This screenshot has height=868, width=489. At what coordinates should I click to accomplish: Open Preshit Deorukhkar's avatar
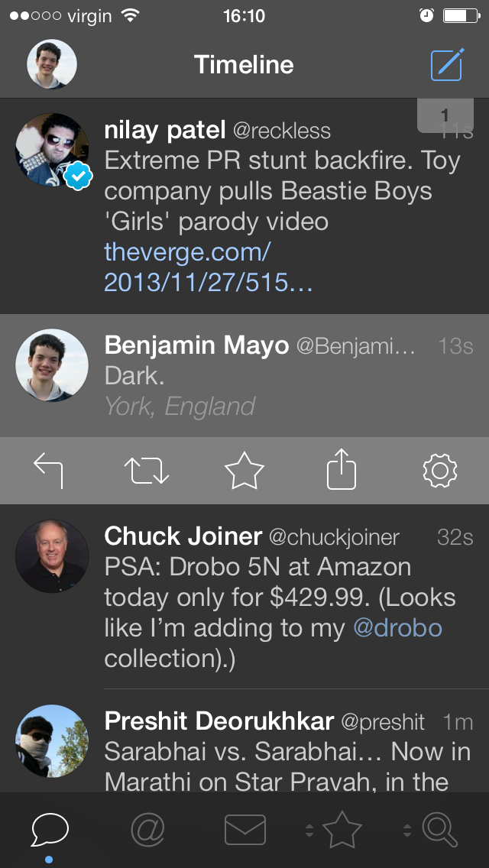click(x=52, y=741)
